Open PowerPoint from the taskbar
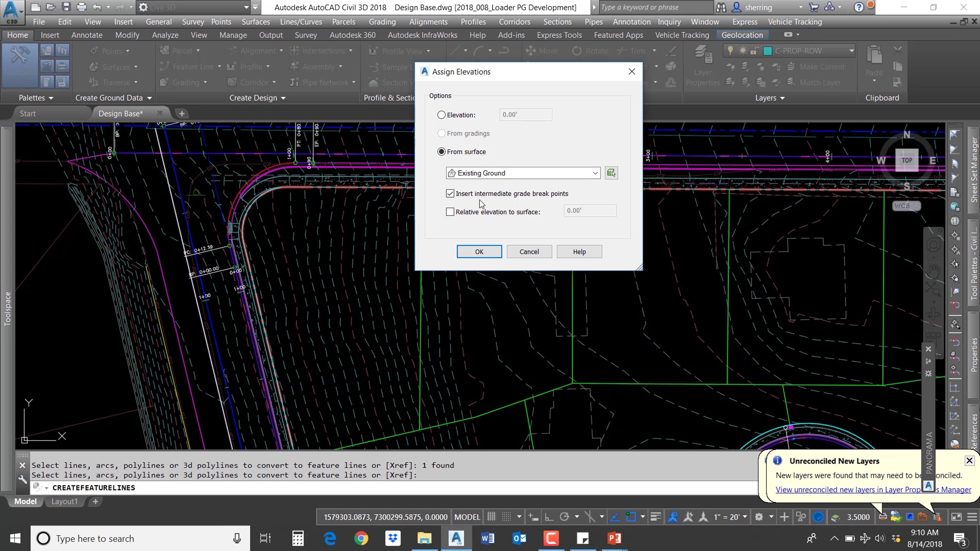Viewport: 980px width, 551px height. tap(614, 538)
